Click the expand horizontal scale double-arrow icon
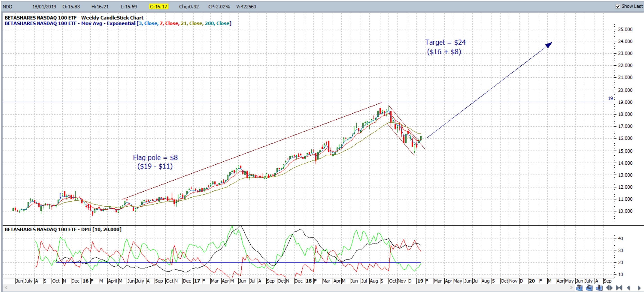 [609, 288]
